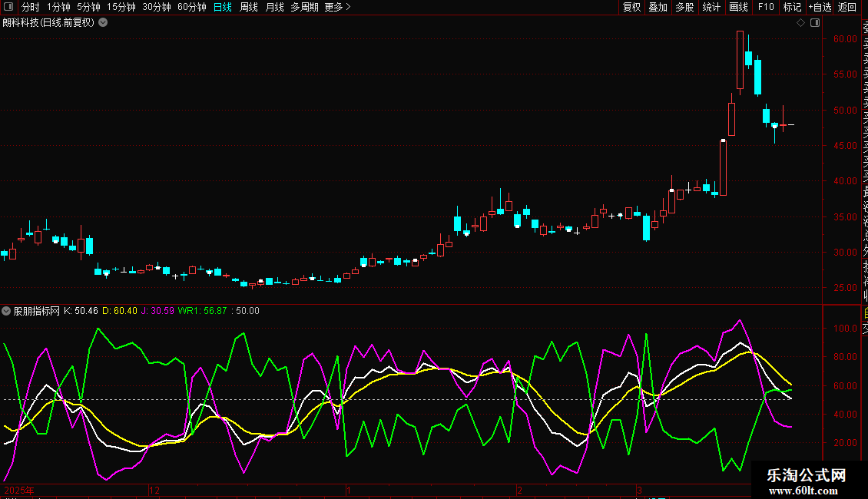The image size is (868, 499).
Task: Switch chart to 60分钟 period
Action: pos(191,7)
